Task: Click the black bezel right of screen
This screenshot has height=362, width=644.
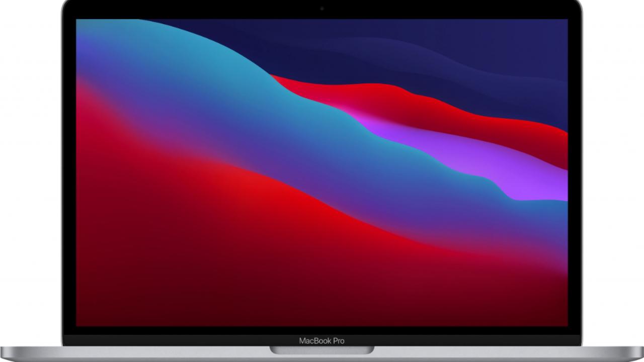Action: tap(574, 176)
